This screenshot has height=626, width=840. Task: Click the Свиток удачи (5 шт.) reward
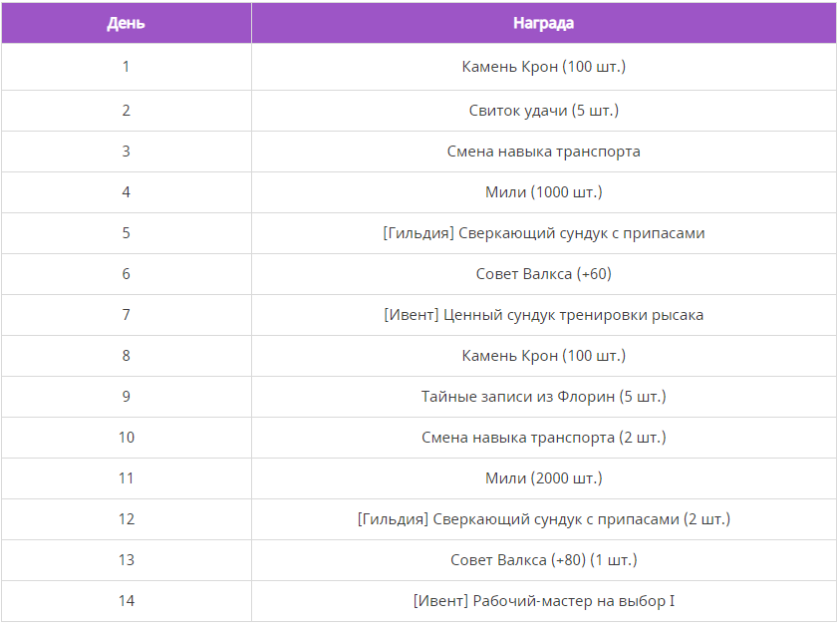click(544, 111)
